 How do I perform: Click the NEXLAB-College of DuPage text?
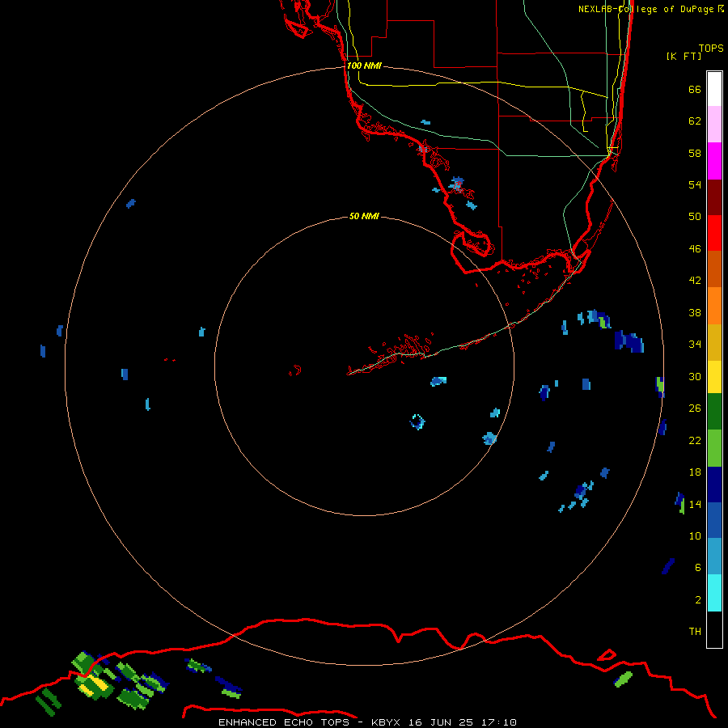click(647, 9)
